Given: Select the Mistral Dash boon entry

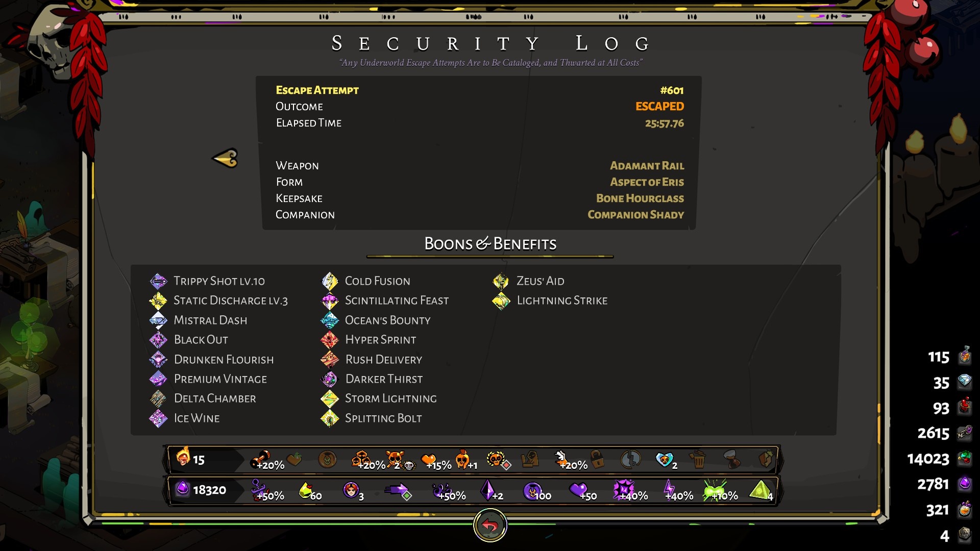Looking at the screenshot, I should (199, 320).
